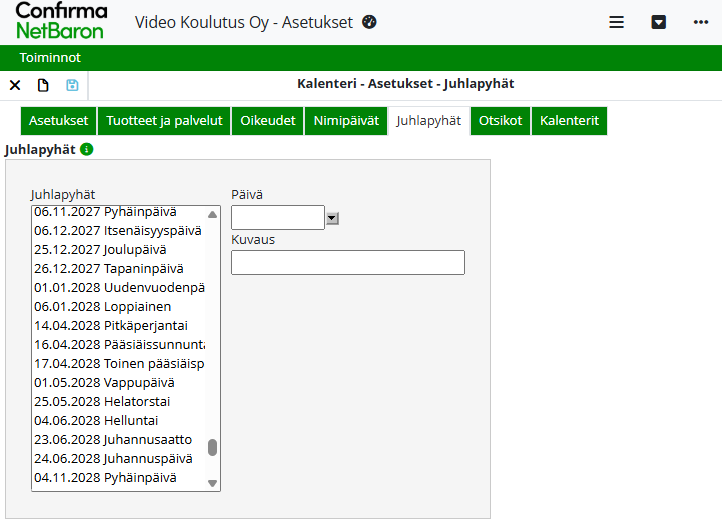Click the Confirma NetBaron logo
The height and width of the screenshot is (530, 722).
[60, 22]
